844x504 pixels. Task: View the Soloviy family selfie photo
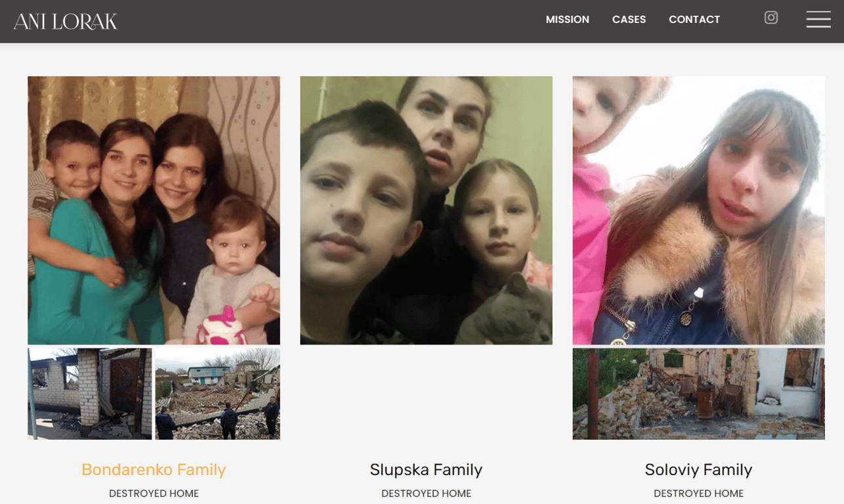coord(698,210)
